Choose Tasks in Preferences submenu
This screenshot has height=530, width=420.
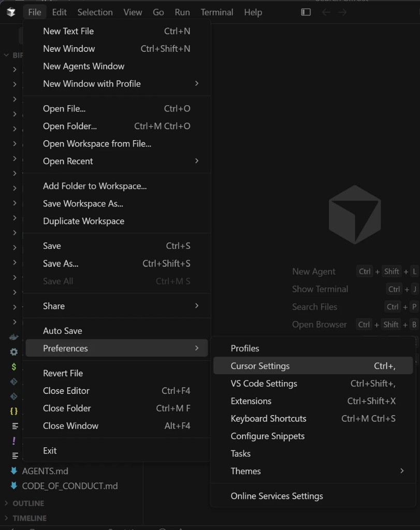click(x=313, y=453)
